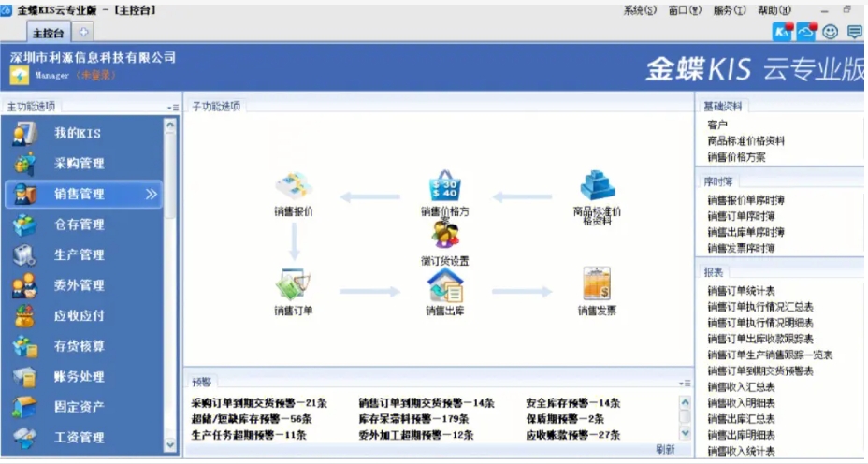
Task: Open 销售收入明细表 report
Action: pyautogui.click(x=741, y=403)
